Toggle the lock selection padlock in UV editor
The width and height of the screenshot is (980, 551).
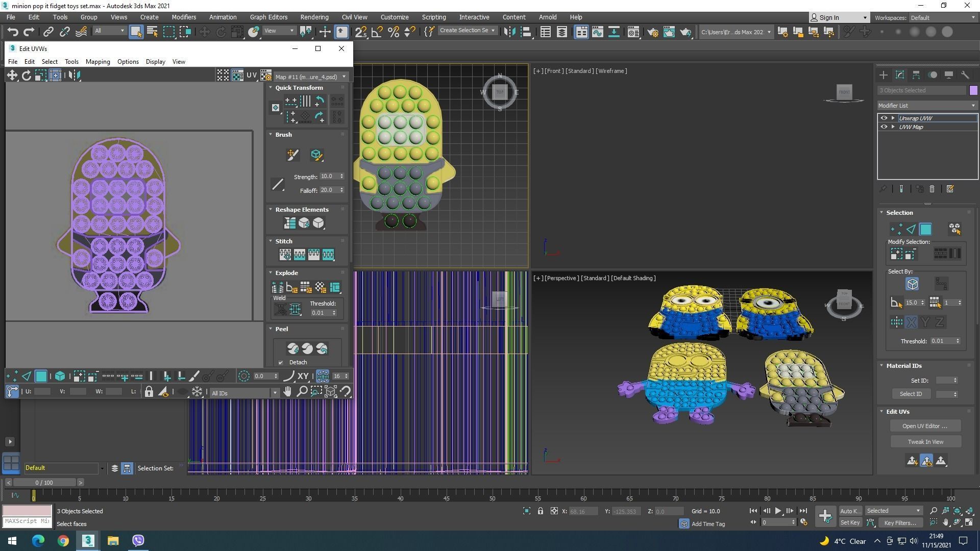click(149, 391)
